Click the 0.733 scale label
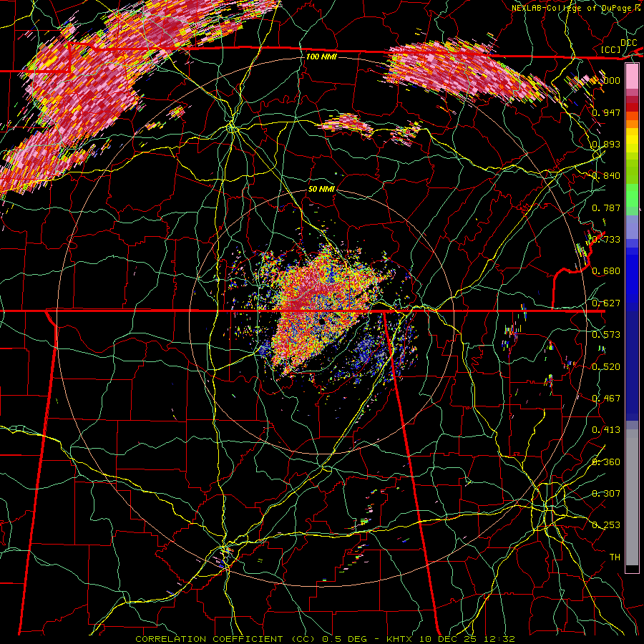This screenshot has height=644, width=644. [x=606, y=240]
